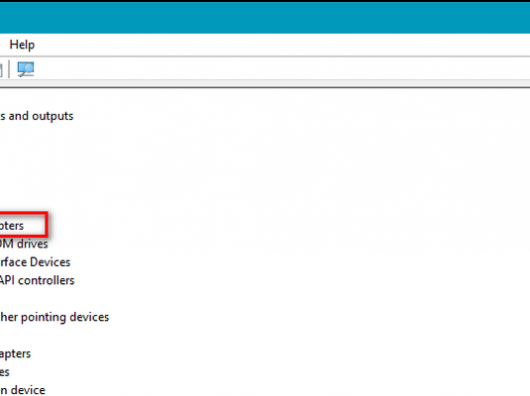Viewport: 530px width, 396px height.
Task: Select Human Interface Devices category
Action: pos(35,262)
